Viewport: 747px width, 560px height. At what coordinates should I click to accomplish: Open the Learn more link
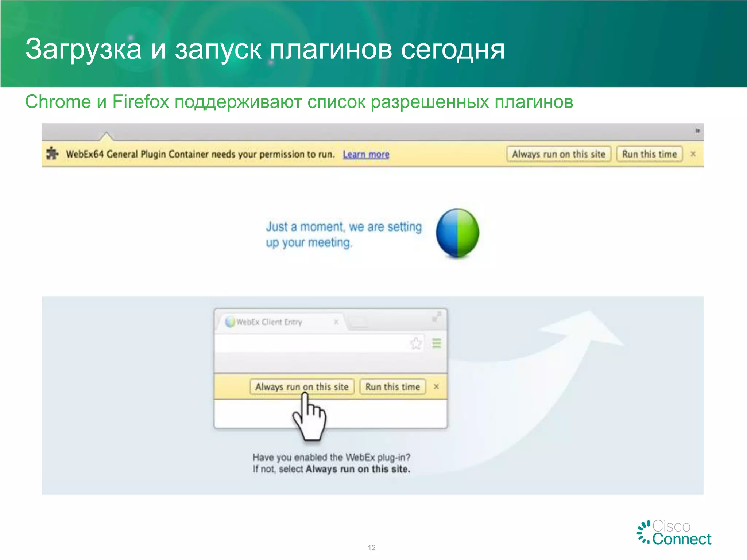(x=366, y=155)
